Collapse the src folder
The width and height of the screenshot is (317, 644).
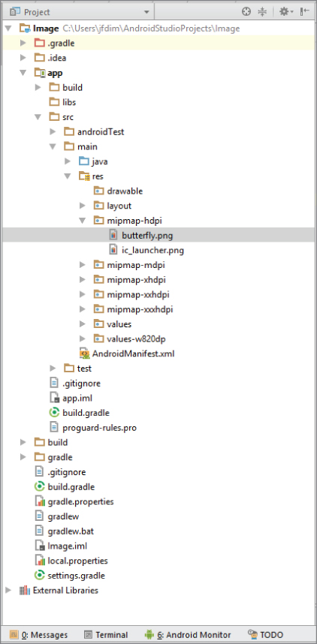pyautogui.click(x=38, y=117)
